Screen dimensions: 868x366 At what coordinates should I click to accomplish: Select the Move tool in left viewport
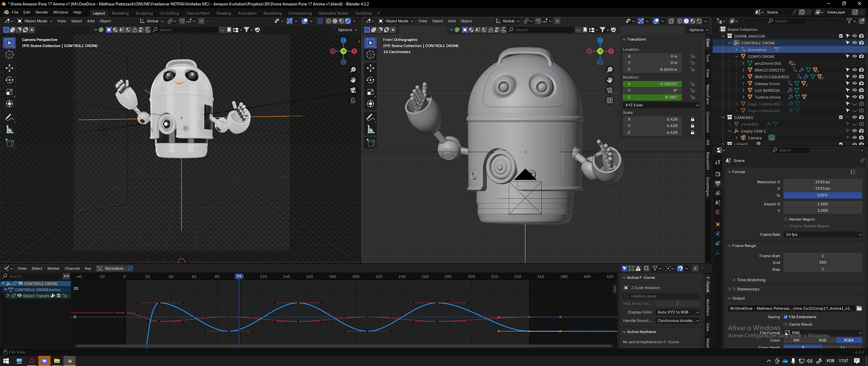click(9, 68)
